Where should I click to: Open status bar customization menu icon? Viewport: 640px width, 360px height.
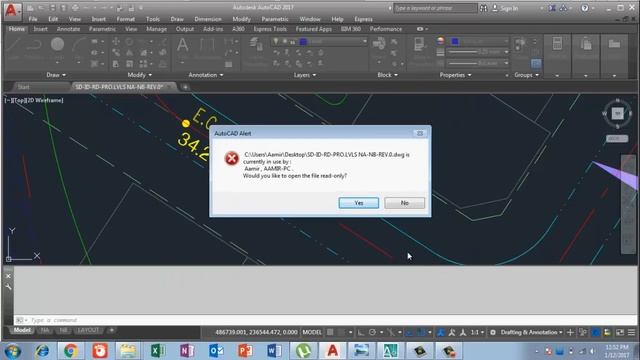coord(631,332)
